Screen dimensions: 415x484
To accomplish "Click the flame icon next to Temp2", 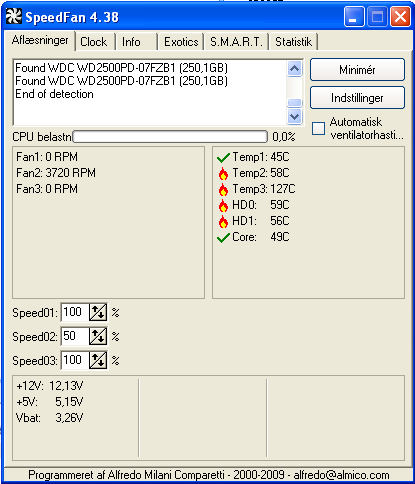I will (x=223, y=173).
